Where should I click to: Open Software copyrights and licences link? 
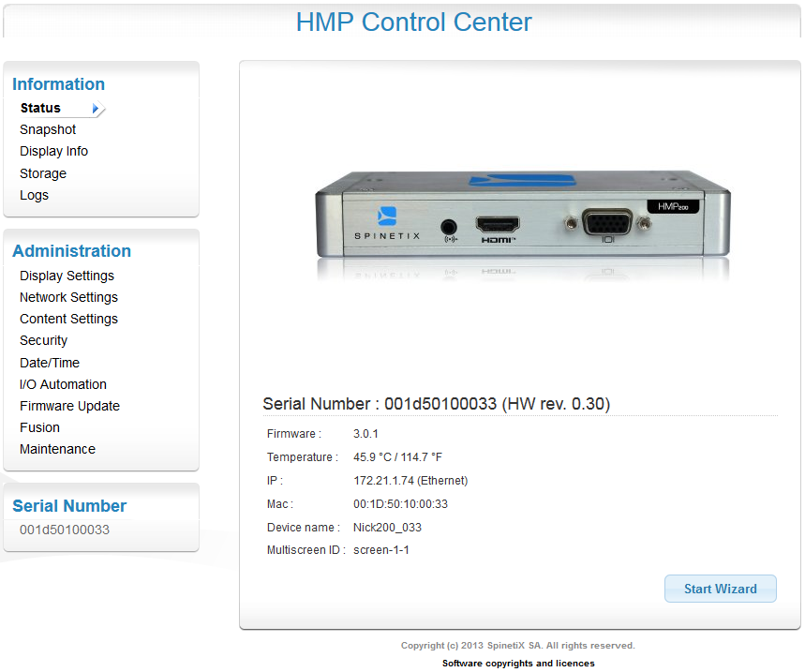tap(518, 664)
